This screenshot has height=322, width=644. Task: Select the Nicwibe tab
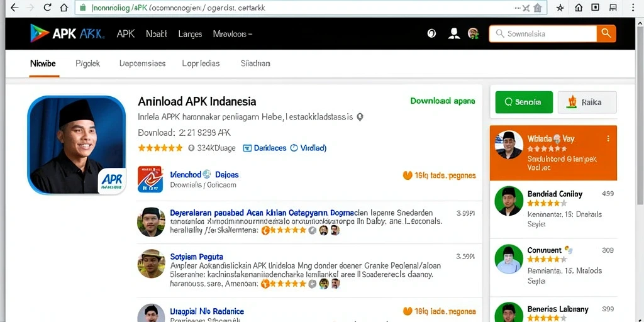click(43, 64)
